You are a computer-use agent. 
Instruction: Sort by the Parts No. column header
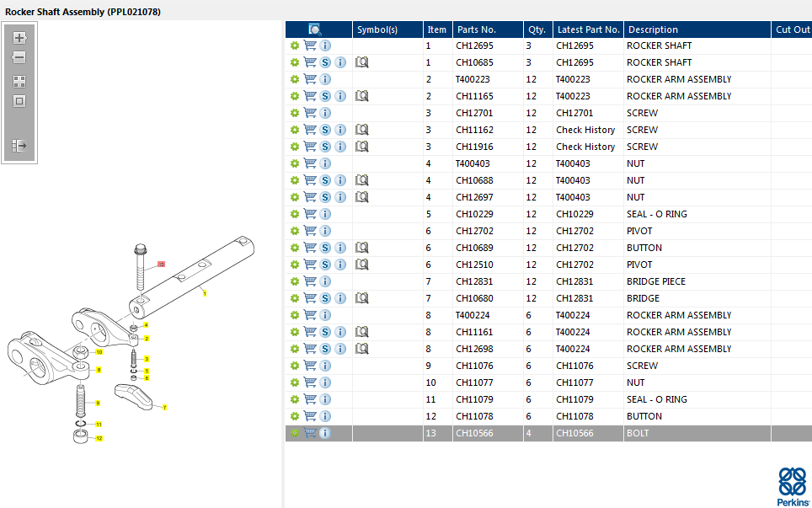(488, 29)
